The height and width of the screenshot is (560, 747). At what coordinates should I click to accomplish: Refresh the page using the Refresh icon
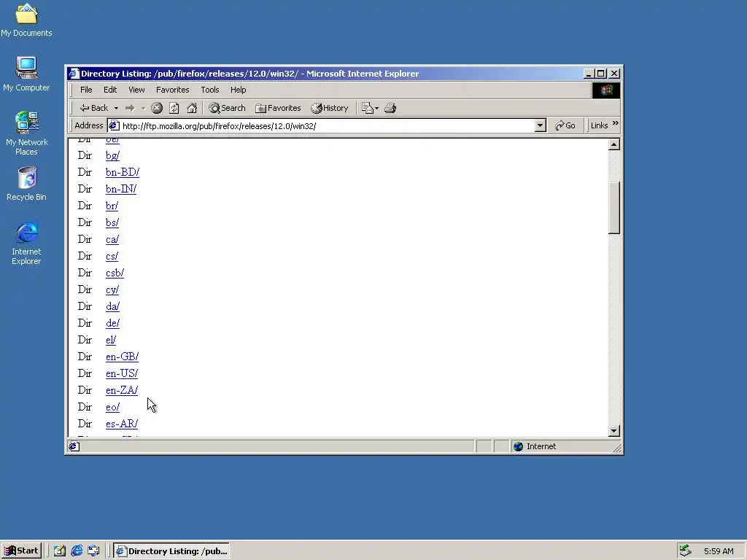(x=174, y=108)
